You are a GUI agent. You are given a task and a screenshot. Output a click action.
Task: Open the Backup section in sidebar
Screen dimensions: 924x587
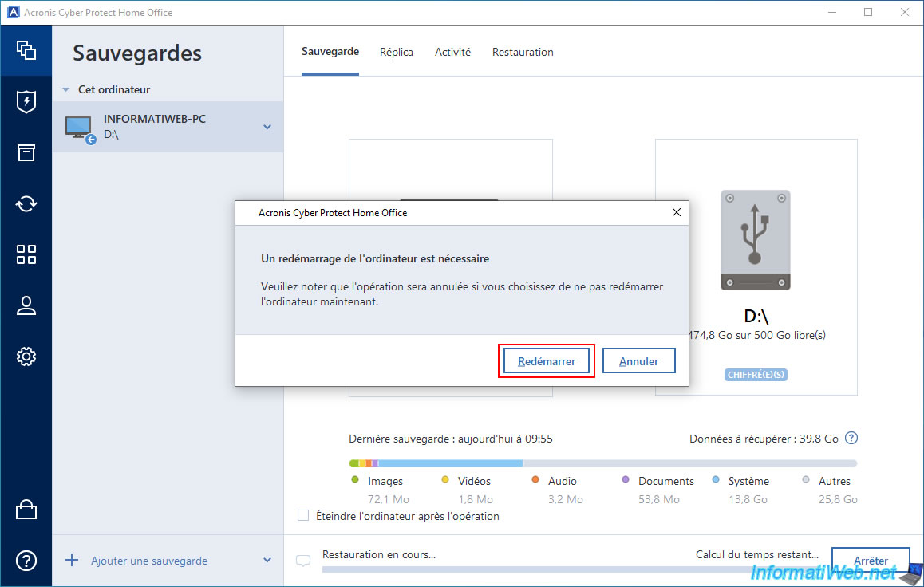[x=26, y=50]
